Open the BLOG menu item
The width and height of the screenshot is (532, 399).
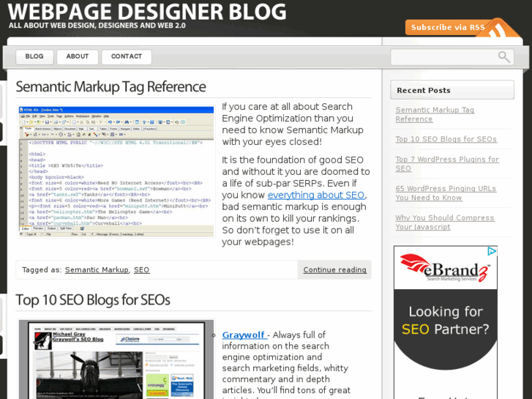point(34,56)
